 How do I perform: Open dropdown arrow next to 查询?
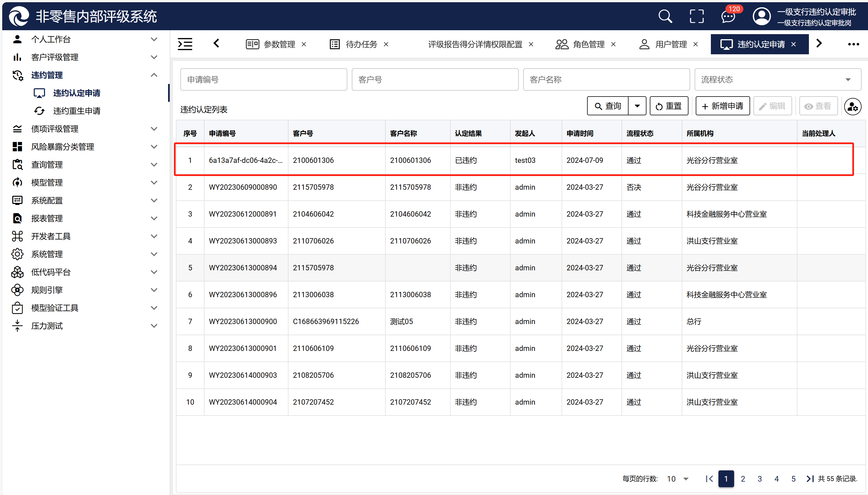tap(637, 106)
